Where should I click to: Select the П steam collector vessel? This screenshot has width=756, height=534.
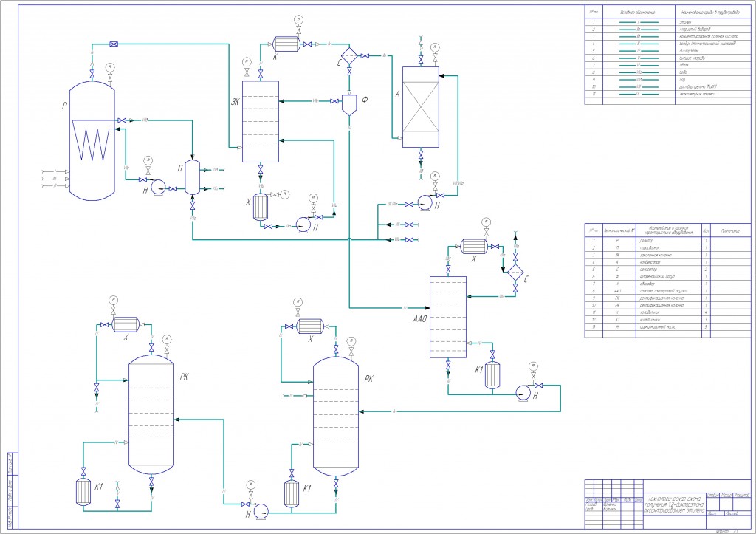pos(193,177)
